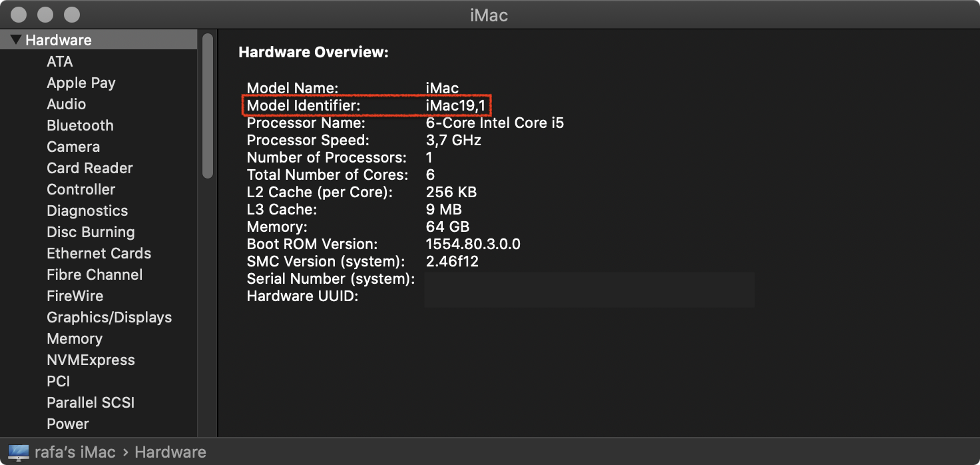This screenshot has width=980, height=465.
Task: Click the 3,7 GHz processor speed value
Action: [x=453, y=140]
